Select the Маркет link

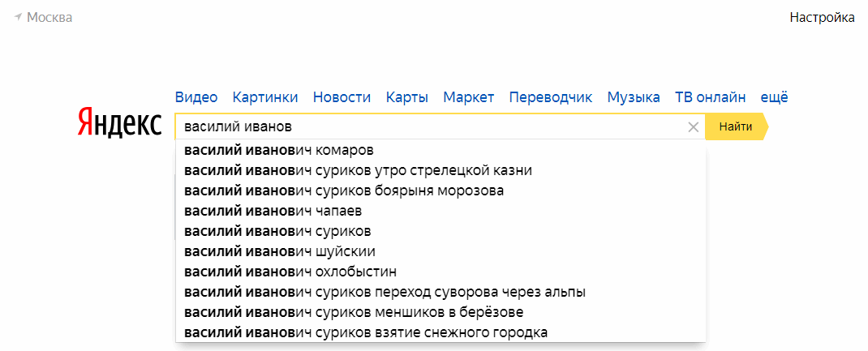coord(468,97)
